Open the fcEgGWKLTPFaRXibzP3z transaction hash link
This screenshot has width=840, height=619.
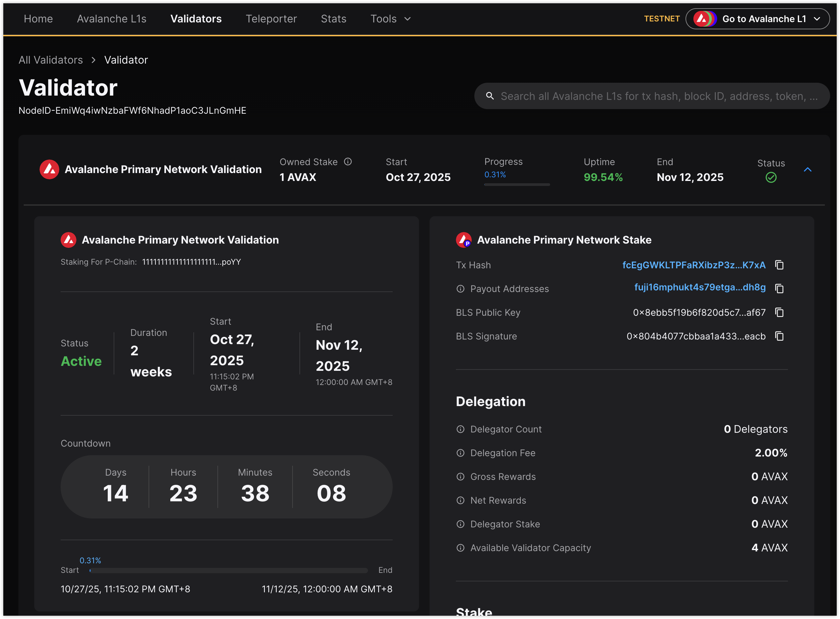click(x=693, y=265)
